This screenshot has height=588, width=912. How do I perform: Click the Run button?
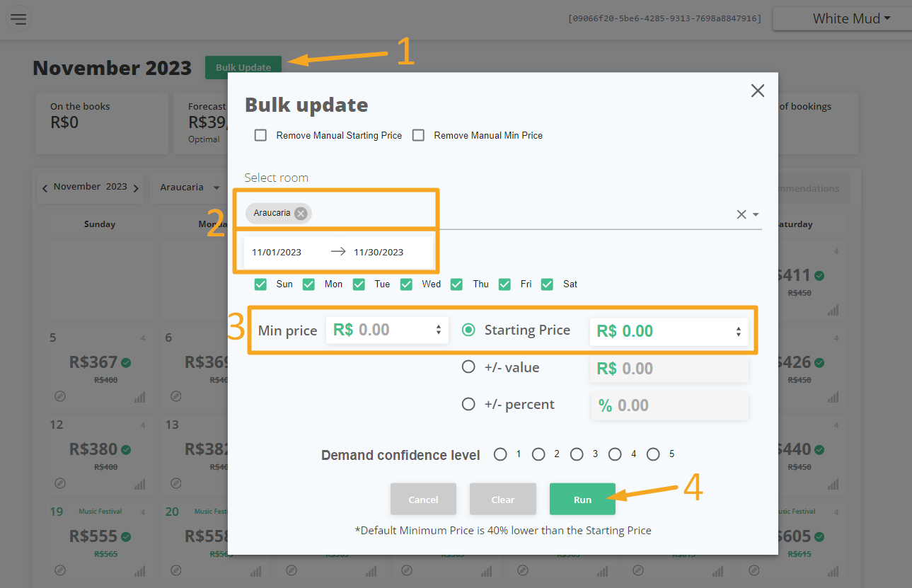(x=582, y=499)
